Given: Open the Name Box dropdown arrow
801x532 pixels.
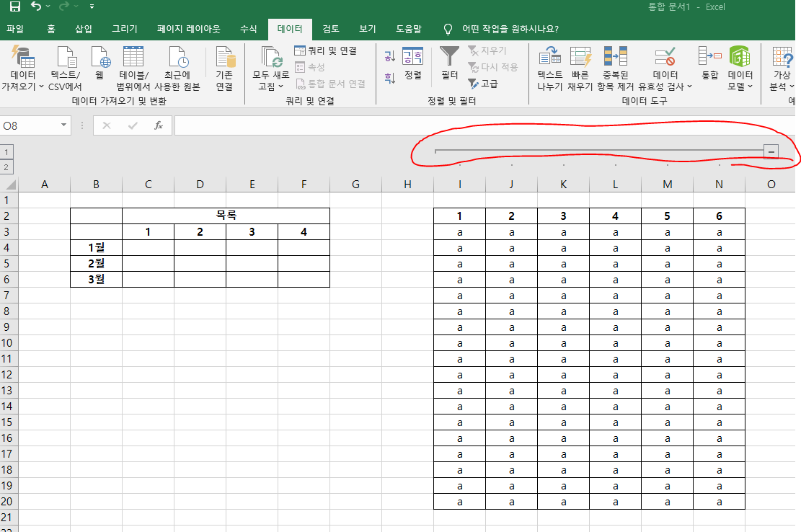Looking at the screenshot, I should click(x=64, y=125).
